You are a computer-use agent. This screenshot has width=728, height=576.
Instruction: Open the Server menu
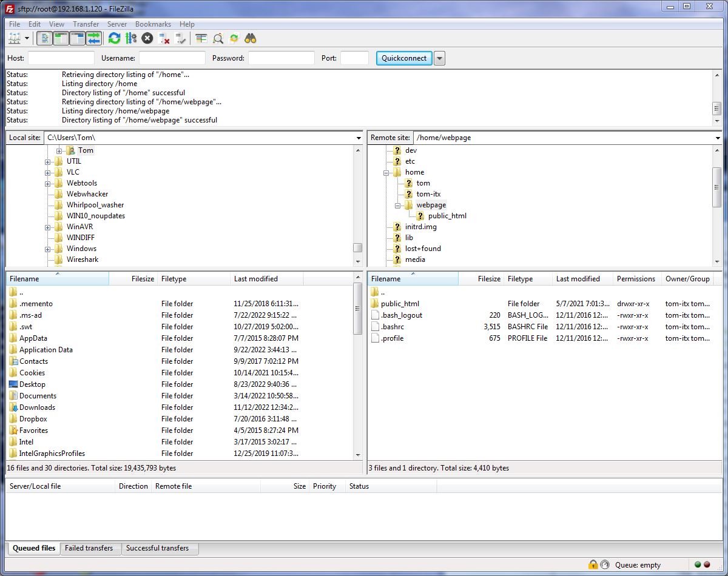[x=117, y=24]
